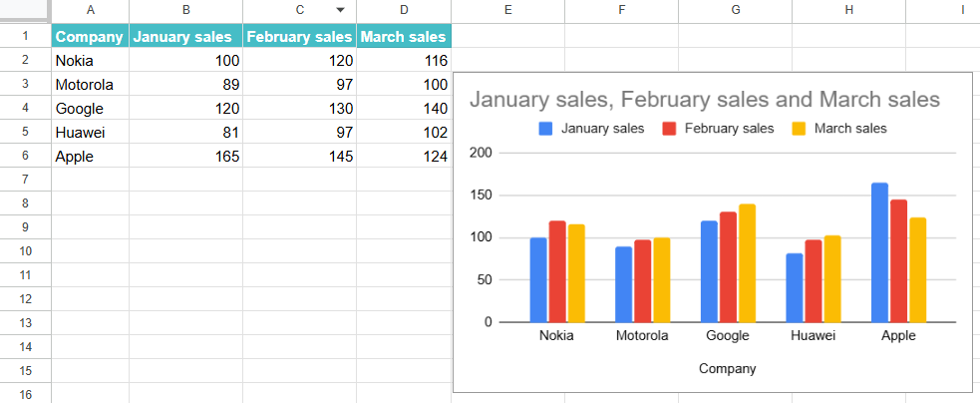Select column B header
This screenshot has height=403, width=980.
click(186, 10)
